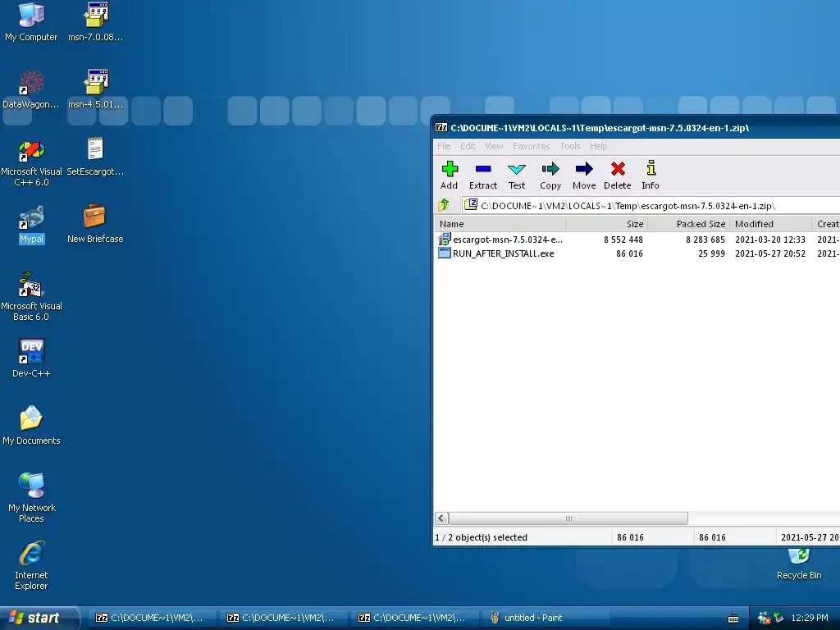Click the taskbar clock 12:29 PM
The height and width of the screenshot is (630, 840).
(x=810, y=618)
